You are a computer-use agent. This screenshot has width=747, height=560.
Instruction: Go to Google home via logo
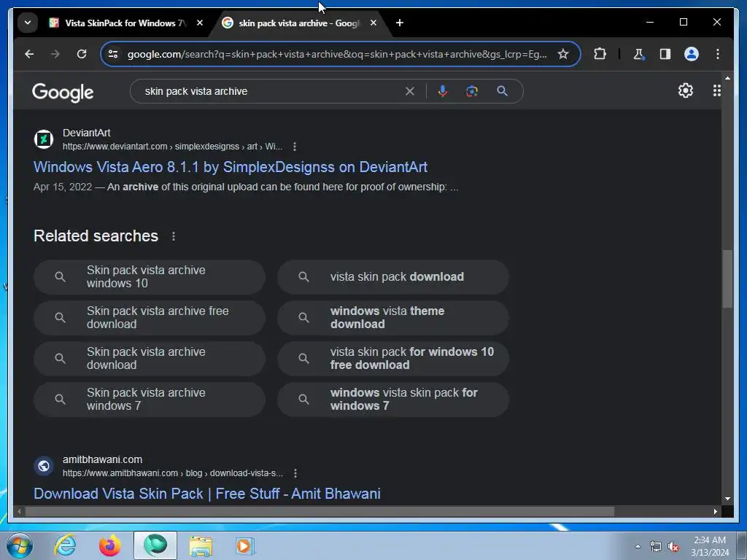click(x=63, y=93)
